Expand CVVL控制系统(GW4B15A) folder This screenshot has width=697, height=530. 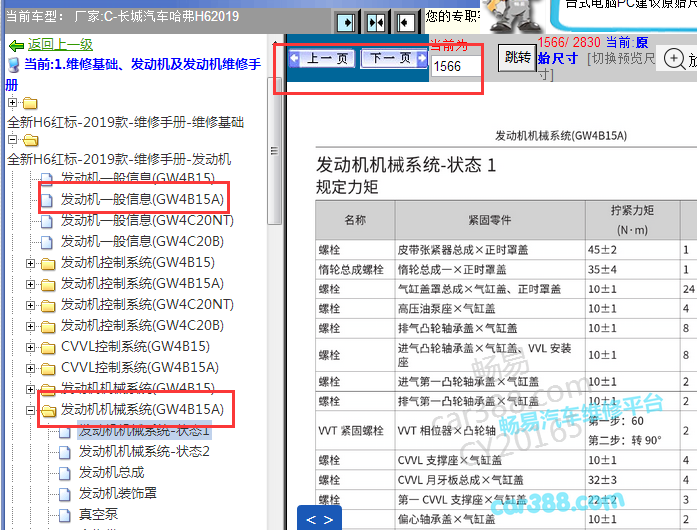click(x=30, y=368)
